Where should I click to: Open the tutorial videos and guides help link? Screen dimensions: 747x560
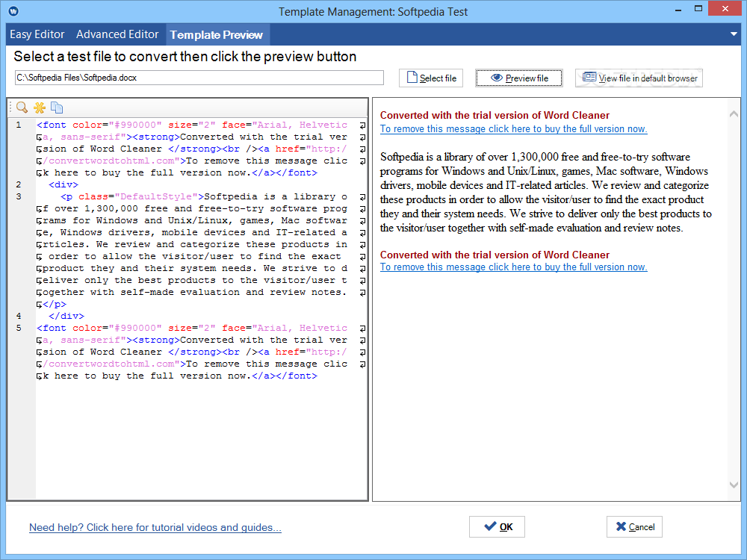[x=155, y=528]
